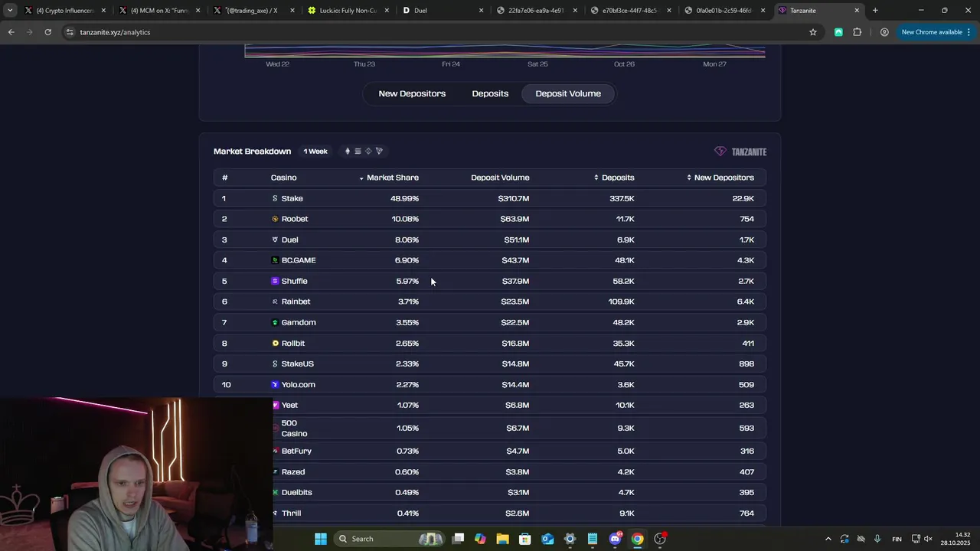
Task: Switch to the Luck.io tab
Action: [348, 10]
